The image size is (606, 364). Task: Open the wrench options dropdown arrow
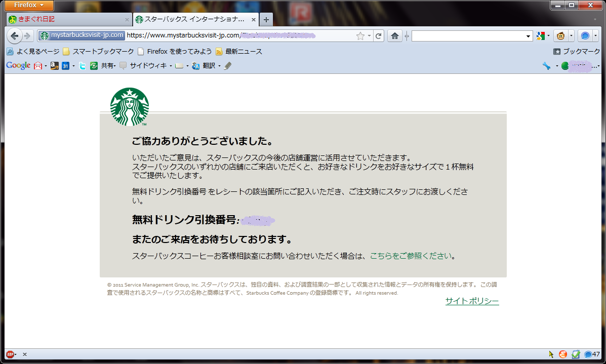click(x=556, y=66)
